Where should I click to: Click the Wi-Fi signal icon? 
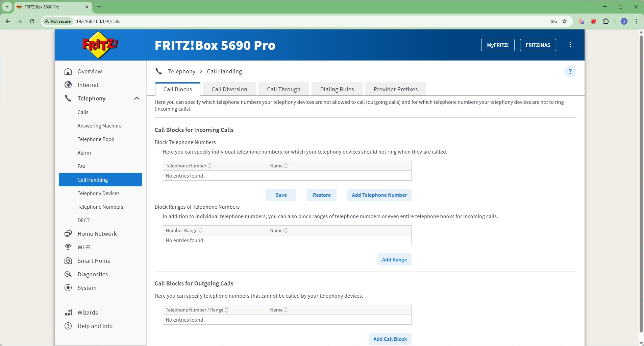tap(68, 247)
